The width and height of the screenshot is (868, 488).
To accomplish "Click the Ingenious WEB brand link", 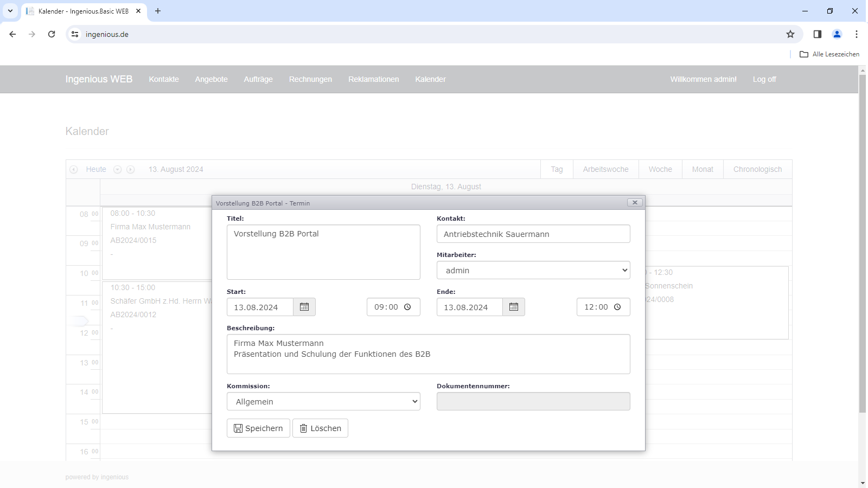I will pos(99,79).
